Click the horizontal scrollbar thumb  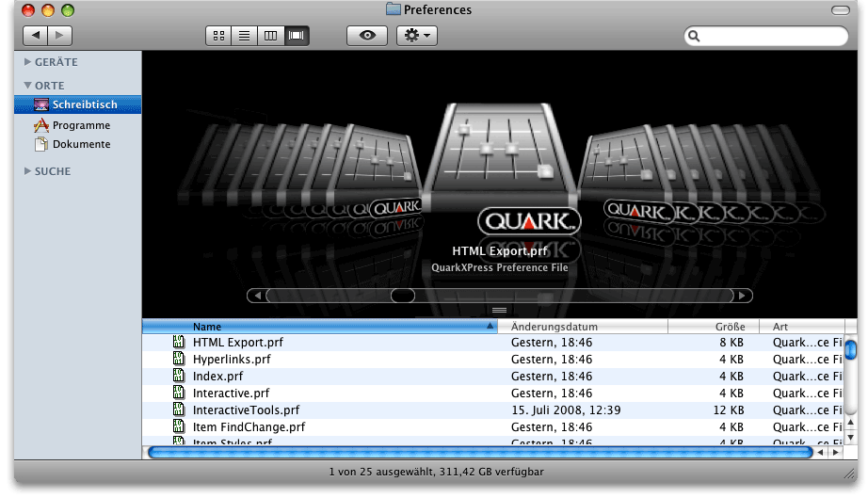point(480,453)
